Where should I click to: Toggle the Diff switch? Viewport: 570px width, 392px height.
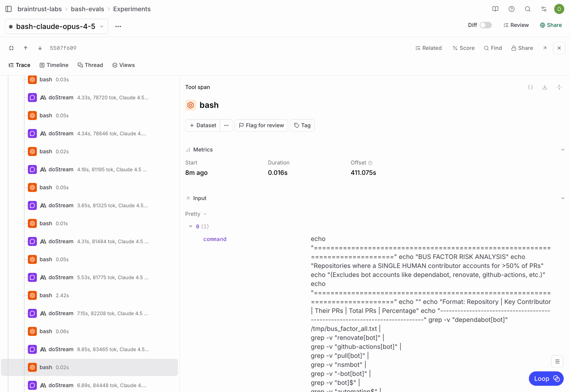[x=486, y=25]
